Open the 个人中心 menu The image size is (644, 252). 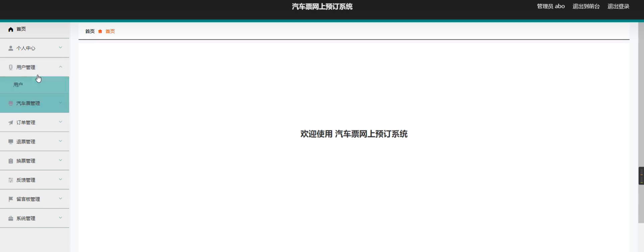(35, 48)
